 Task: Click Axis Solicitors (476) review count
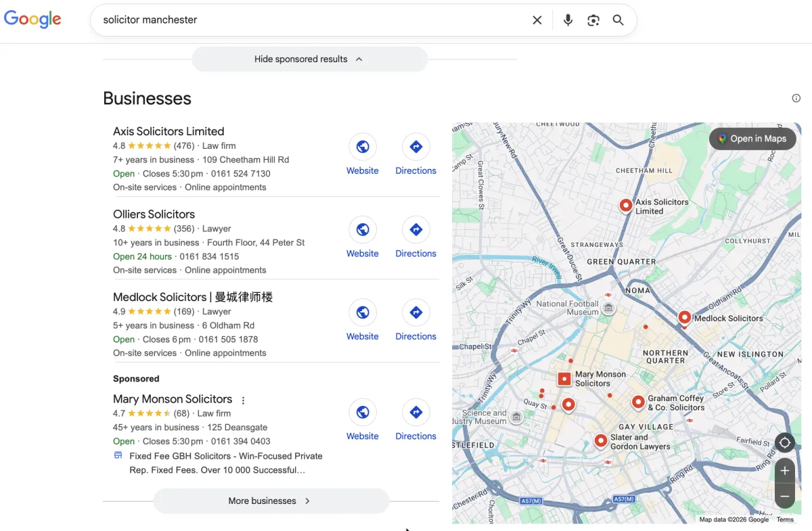click(x=184, y=145)
